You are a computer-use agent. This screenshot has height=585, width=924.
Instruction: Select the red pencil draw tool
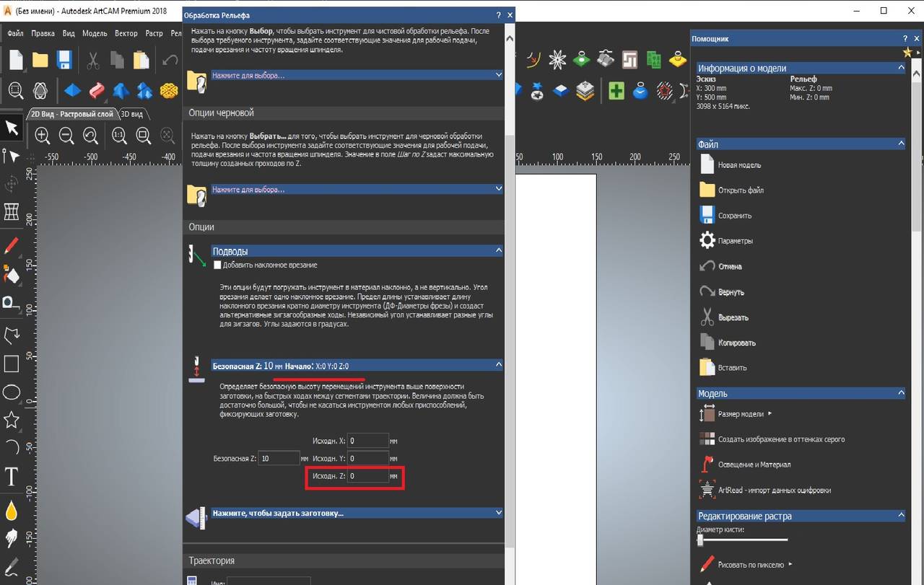[x=12, y=245]
